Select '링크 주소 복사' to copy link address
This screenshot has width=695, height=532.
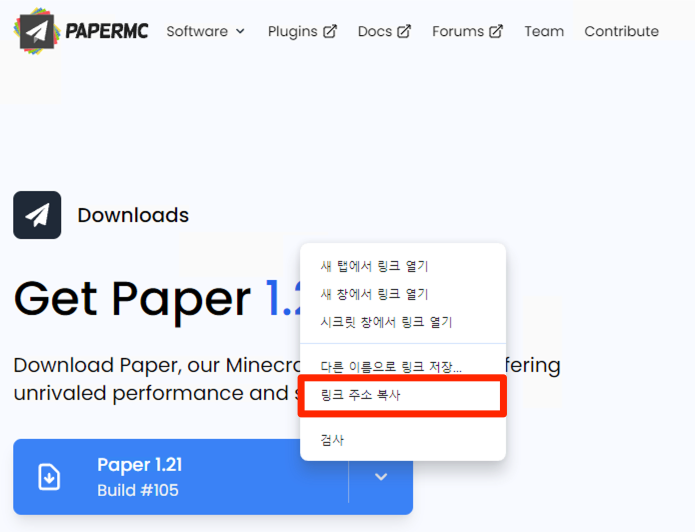[403, 395]
